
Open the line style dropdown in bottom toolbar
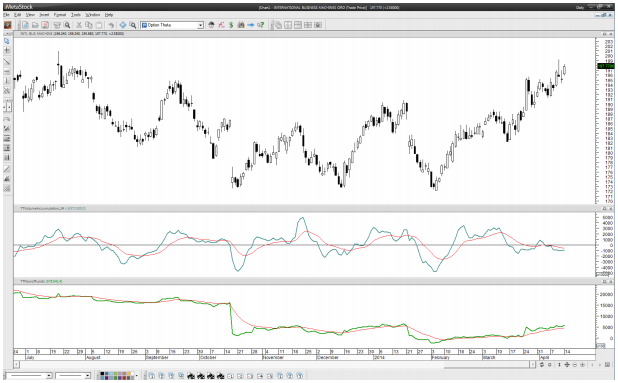tap(49, 376)
